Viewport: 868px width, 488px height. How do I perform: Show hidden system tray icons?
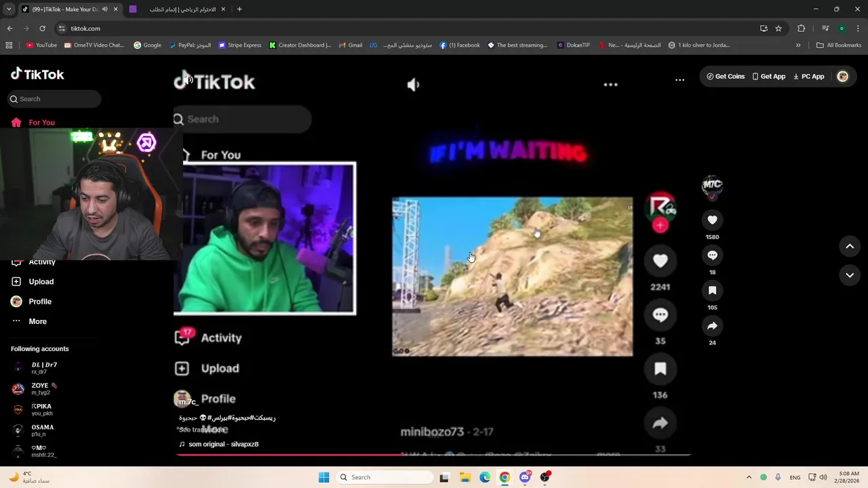click(x=749, y=477)
